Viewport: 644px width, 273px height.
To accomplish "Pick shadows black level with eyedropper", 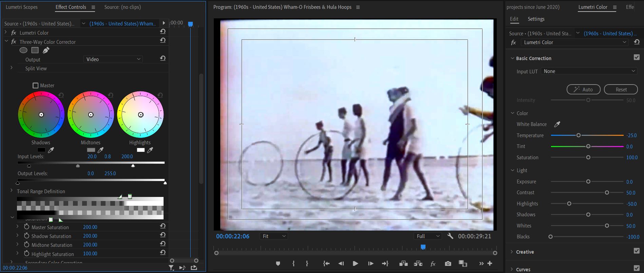I will click(51, 150).
